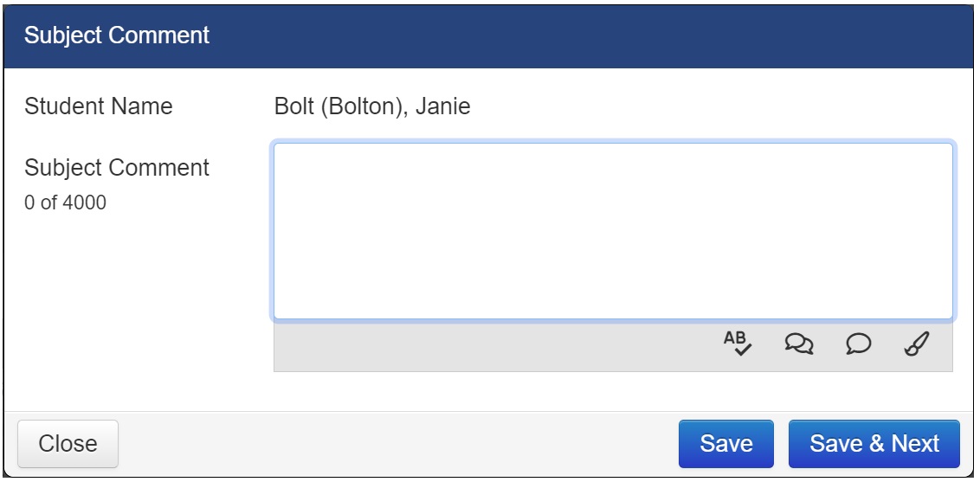Screen dimensions: 980x482
Task: Click the 0 of 4000 character counter
Action: click(66, 204)
